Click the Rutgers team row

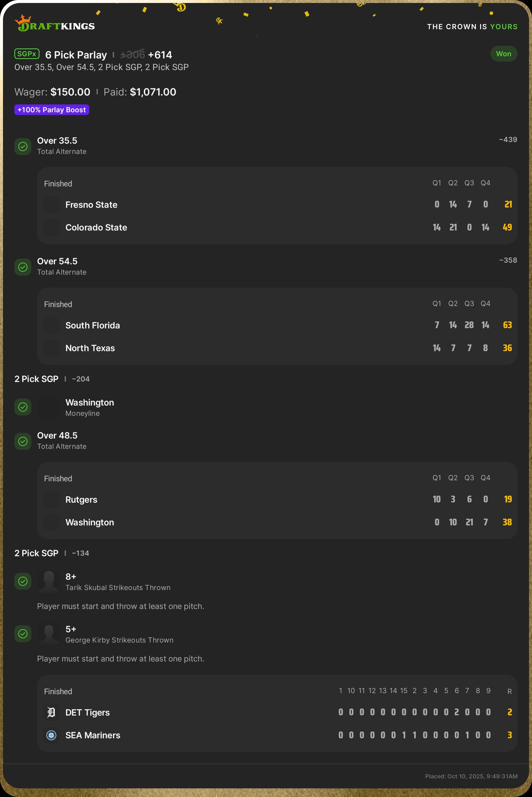pyautogui.click(x=81, y=499)
